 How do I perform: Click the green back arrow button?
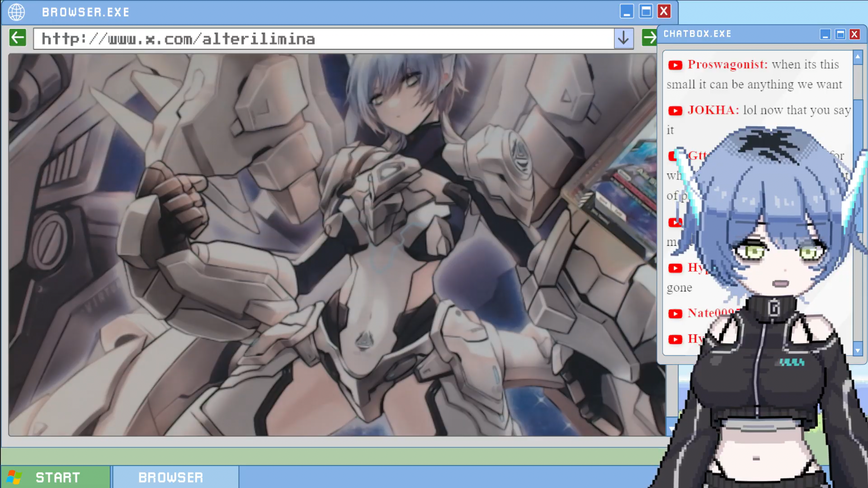tap(18, 38)
